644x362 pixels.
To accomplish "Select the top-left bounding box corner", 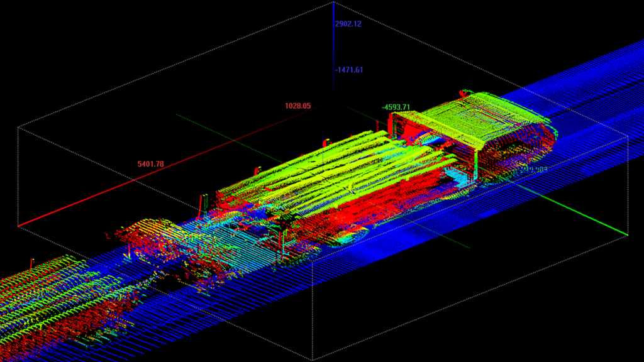I will [18, 127].
